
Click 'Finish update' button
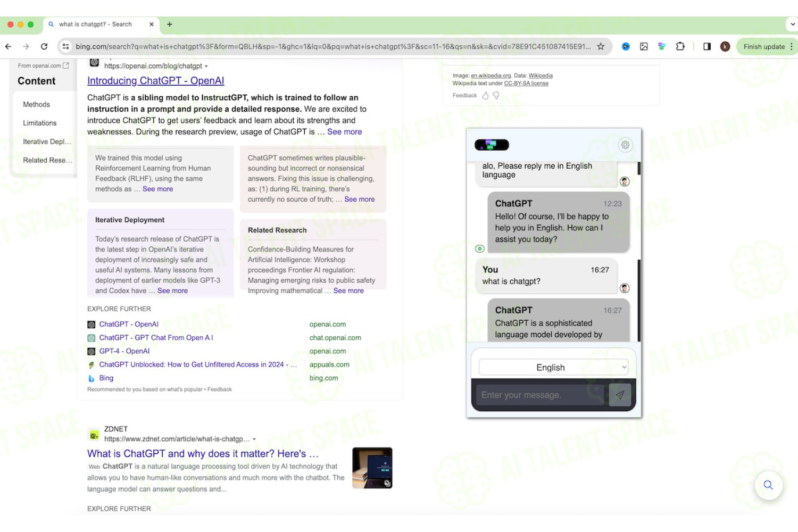pos(764,46)
